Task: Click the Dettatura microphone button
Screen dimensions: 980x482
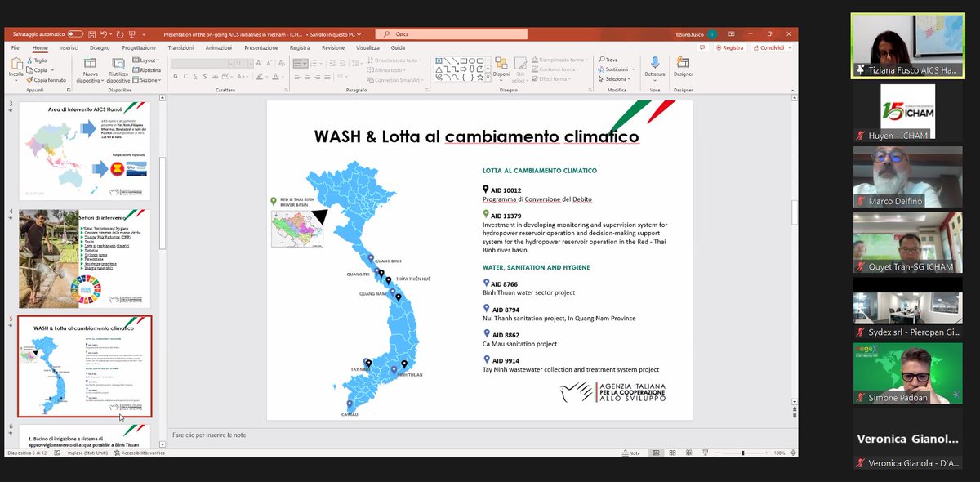Action: click(655, 68)
